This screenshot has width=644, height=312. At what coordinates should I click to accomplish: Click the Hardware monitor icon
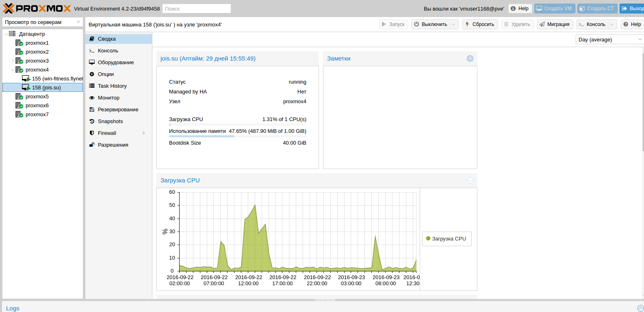pyautogui.click(x=92, y=63)
